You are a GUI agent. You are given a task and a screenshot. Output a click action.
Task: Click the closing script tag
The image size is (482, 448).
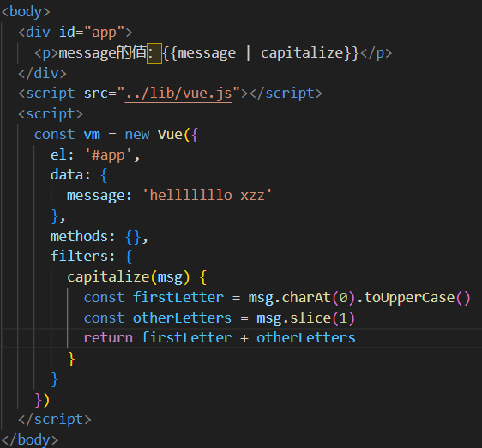(55, 420)
